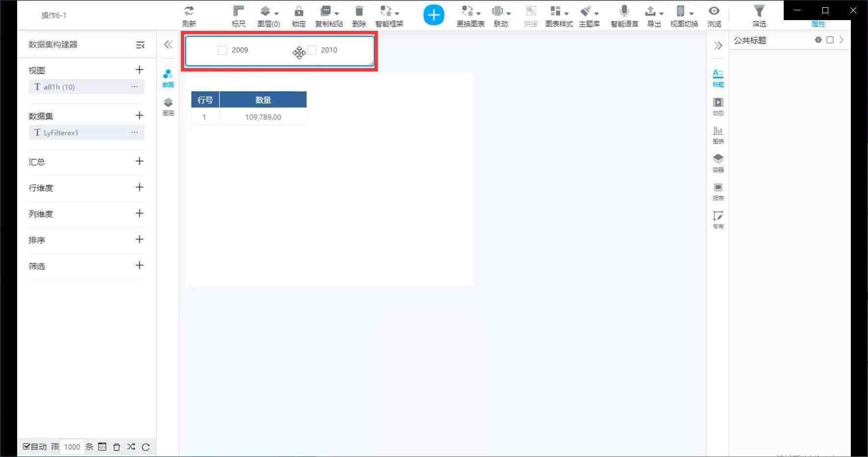Open more options for LyFilterex1
This screenshot has height=457, width=868.
[x=134, y=132]
